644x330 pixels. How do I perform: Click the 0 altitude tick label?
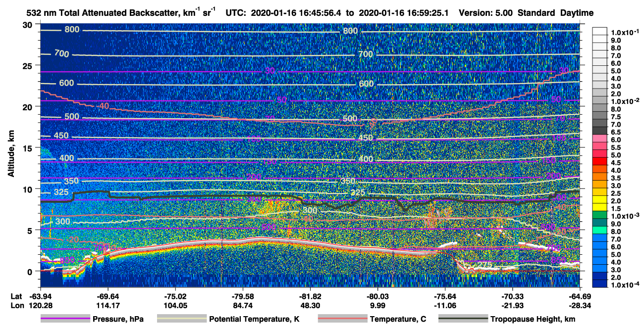pos(31,271)
